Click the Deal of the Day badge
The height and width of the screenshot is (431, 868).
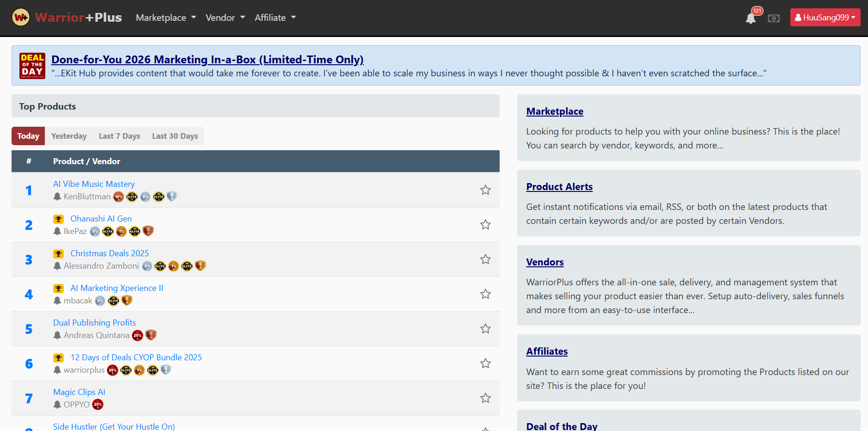click(x=32, y=66)
